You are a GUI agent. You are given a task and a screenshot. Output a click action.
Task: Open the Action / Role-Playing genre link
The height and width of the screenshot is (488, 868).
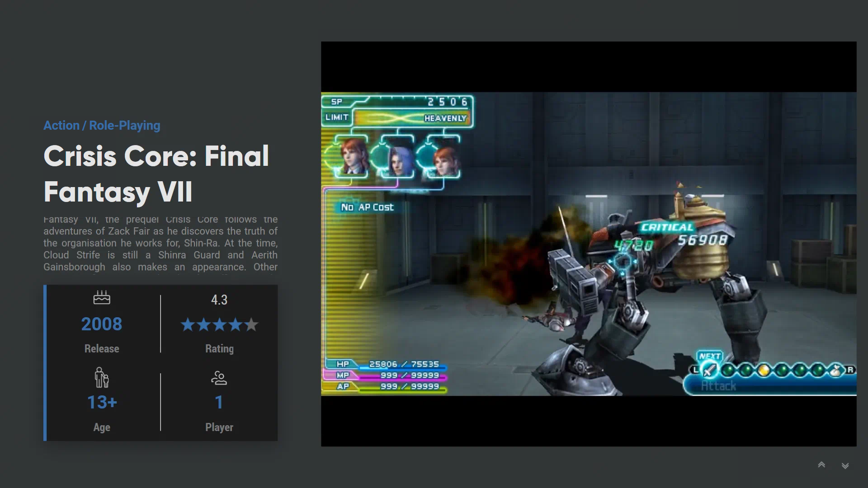click(102, 125)
